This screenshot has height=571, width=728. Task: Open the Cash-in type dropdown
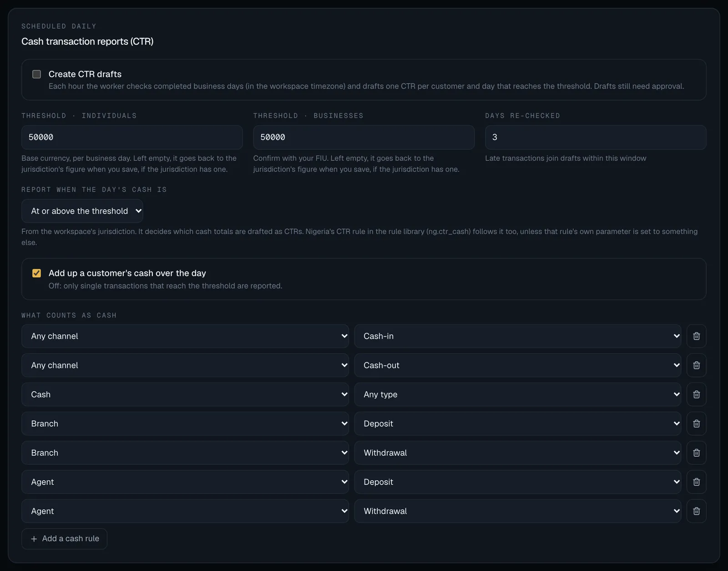[x=518, y=336]
